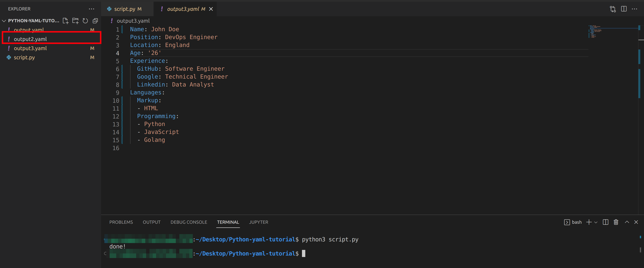This screenshot has height=268, width=644.
Task: Split the editor to the right
Action: 624,9
